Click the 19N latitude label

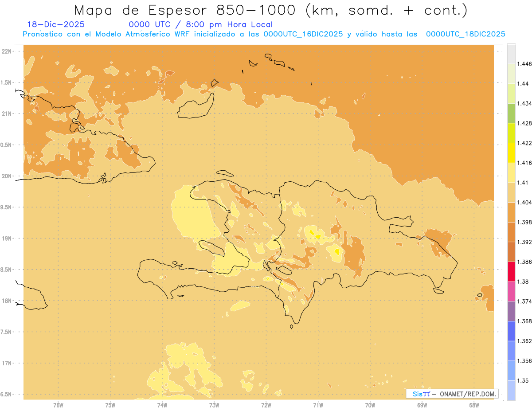8,239
